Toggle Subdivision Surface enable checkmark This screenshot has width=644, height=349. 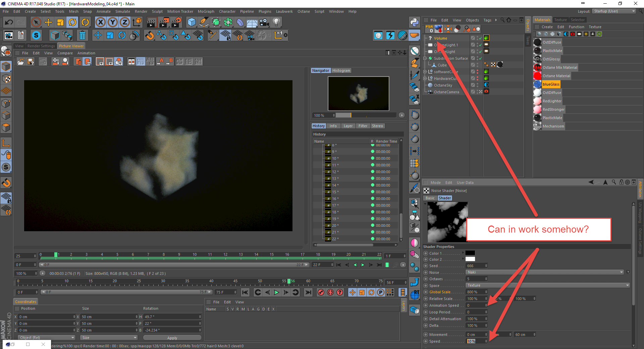pyautogui.click(x=480, y=58)
